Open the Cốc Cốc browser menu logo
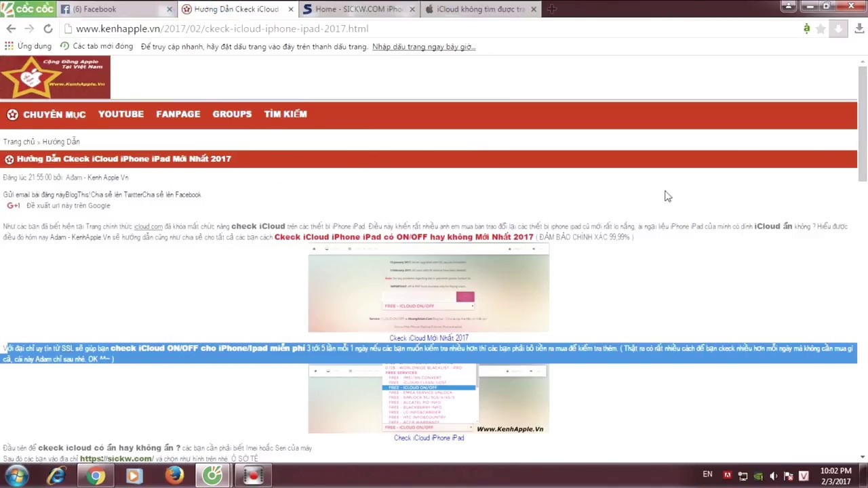The image size is (868, 488). [x=27, y=9]
